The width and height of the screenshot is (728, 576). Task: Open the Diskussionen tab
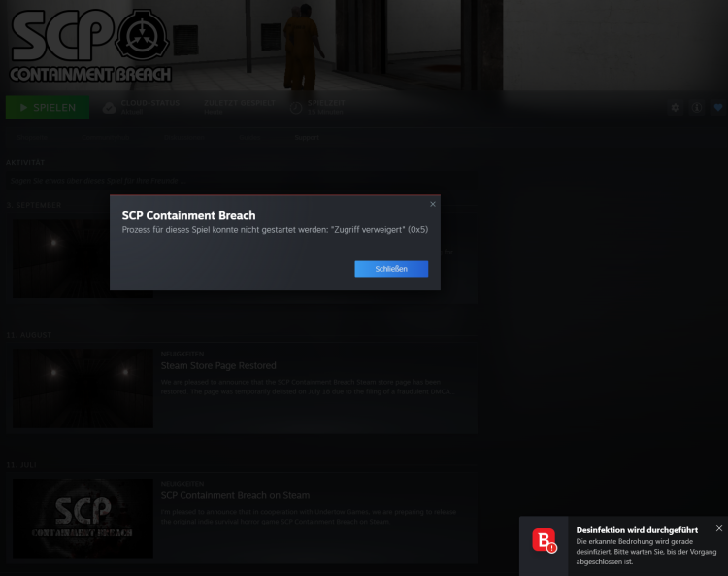coord(184,138)
